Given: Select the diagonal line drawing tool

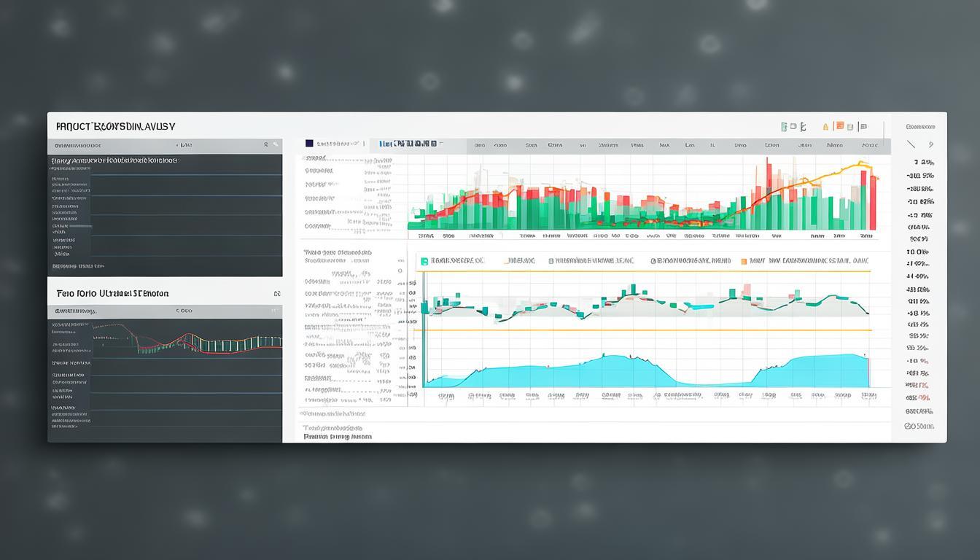Looking at the screenshot, I should [910, 145].
